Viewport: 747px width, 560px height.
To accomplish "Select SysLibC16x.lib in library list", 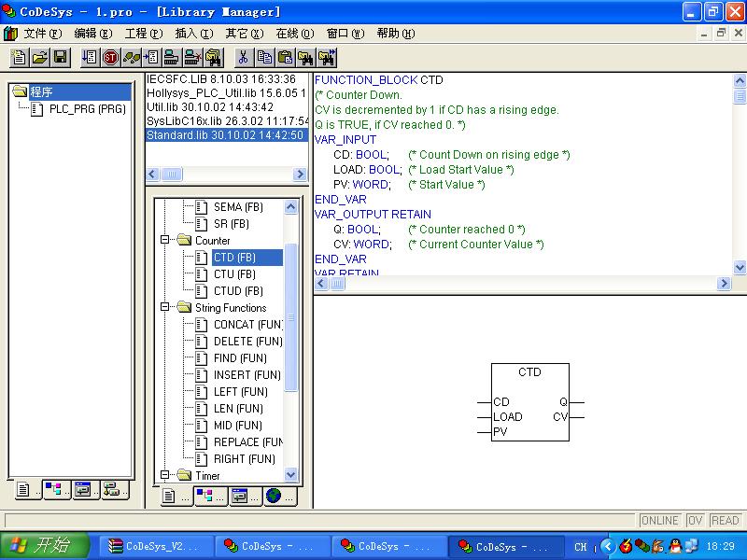I will pyautogui.click(x=227, y=121).
